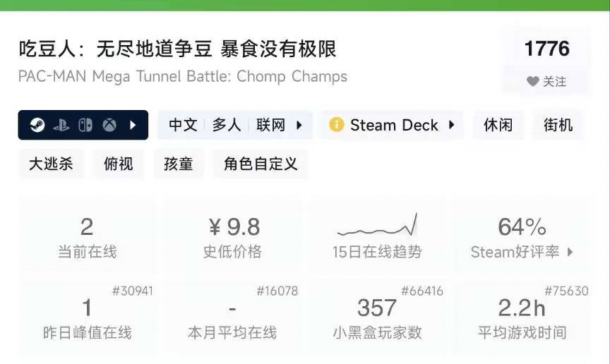Select the 街机 tag
The height and width of the screenshot is (364, 610).
coord(558,126)
